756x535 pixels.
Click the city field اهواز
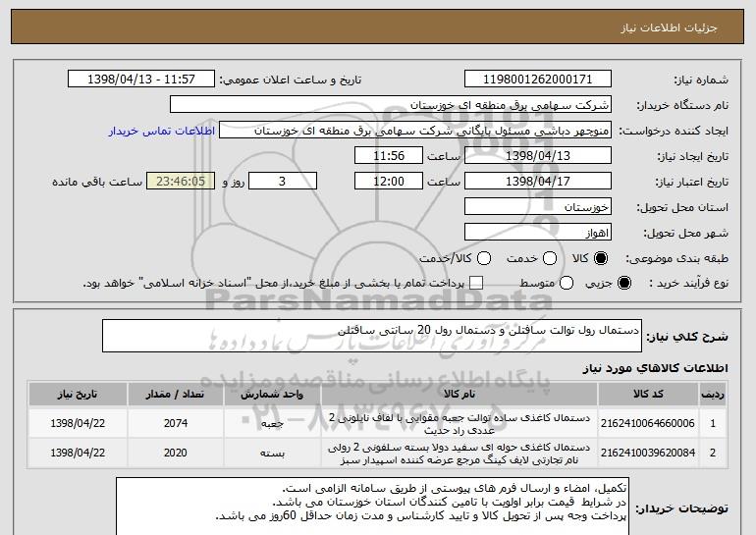coord(538,233)
